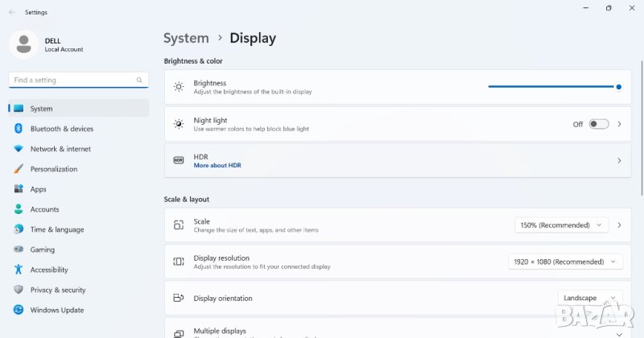Select Time & language menu item
The image size is (644, 338).
[x=56, y=229]
